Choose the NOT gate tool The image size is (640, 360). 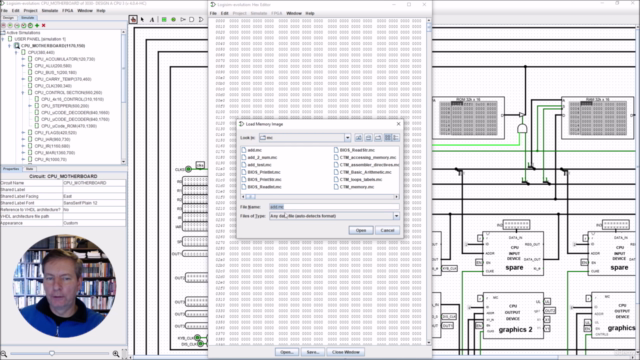pyautogui.click(x=183, y=19)
